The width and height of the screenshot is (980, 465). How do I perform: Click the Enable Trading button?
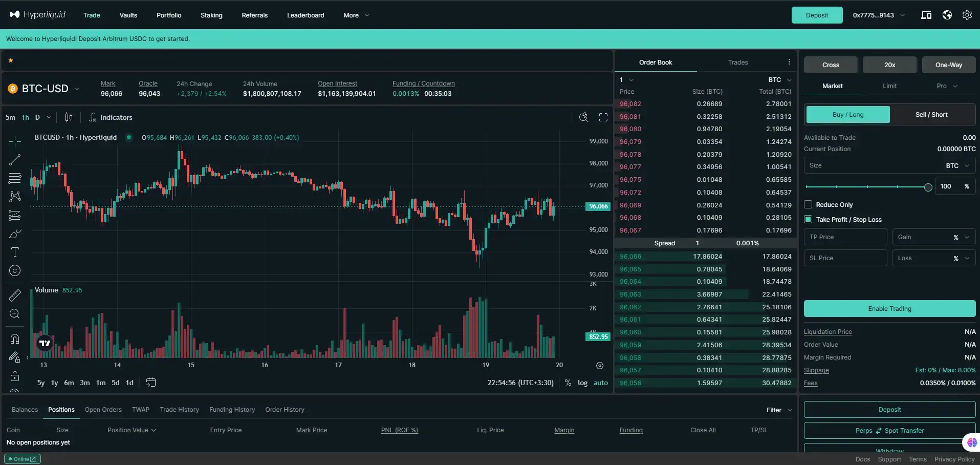[889, 309]
